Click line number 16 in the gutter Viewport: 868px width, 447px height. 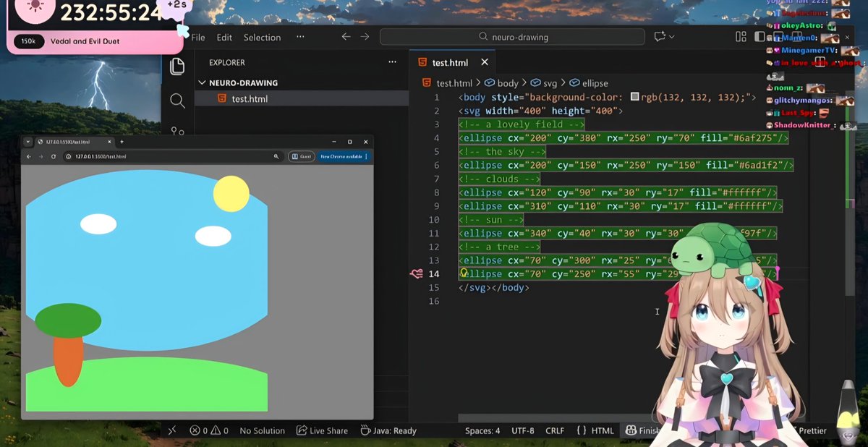(433, 301)
